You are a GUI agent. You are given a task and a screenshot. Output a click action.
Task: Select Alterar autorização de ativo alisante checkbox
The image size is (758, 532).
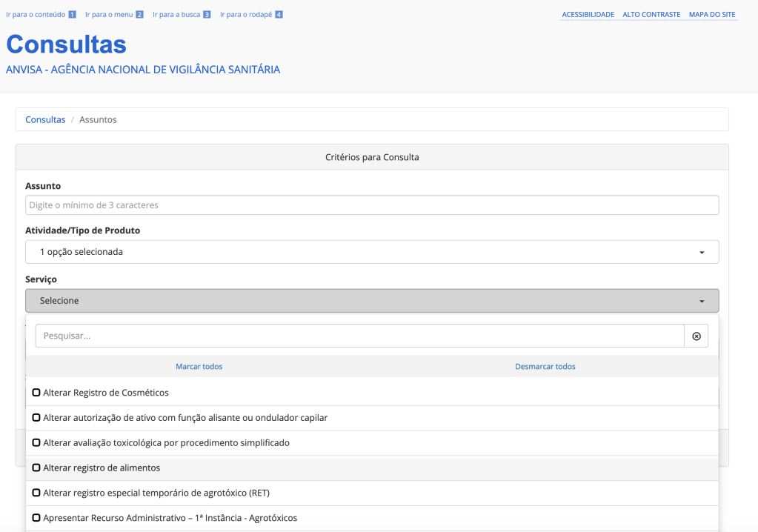(x=36, y=418)
